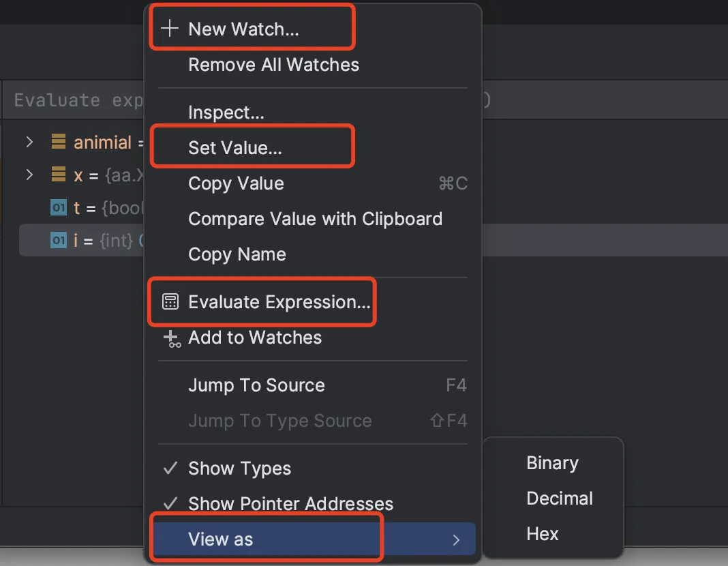Expand the x variable tree node
Viewport: 728px width, 566px height.
coord(29,175)
